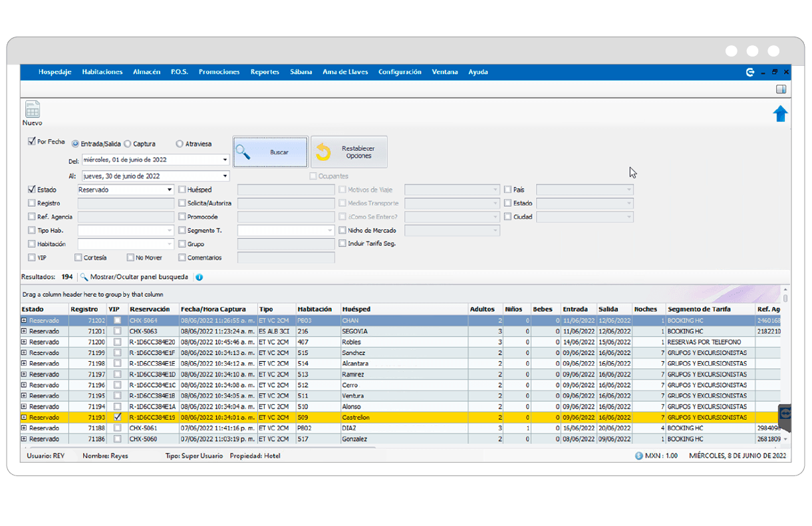Click Mostrar/Ocultar panel busqueda link
Viewport: 812px width, 526px height.
click(x=139, y=277)
